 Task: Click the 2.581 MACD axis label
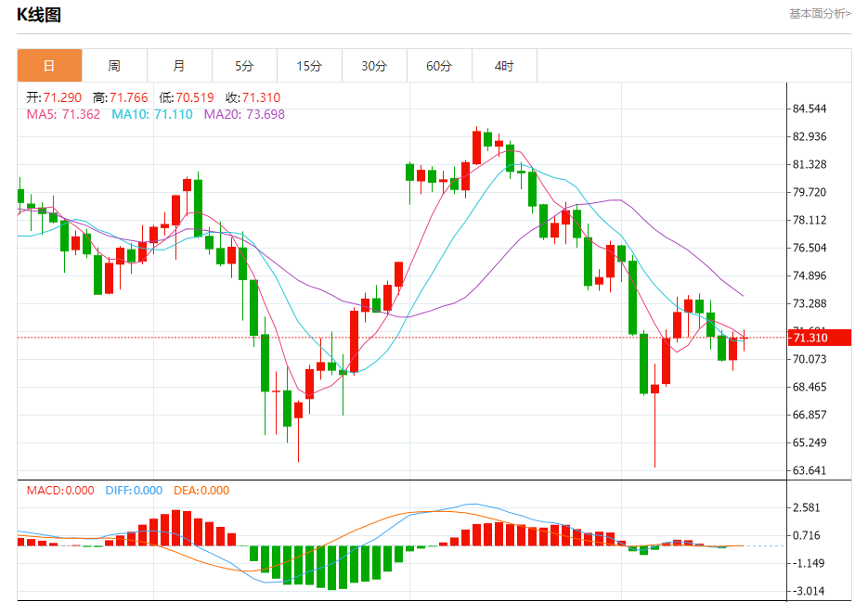click(807, 507)
